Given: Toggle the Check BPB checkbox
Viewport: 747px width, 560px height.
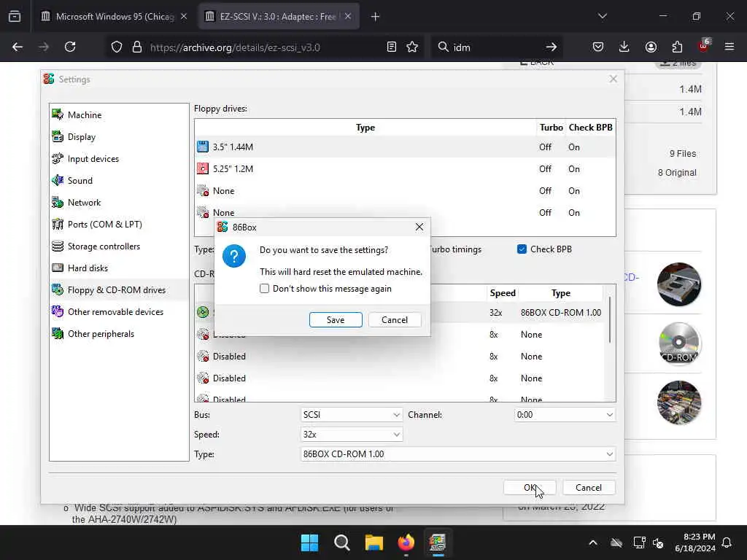Looking at the screenshot, I should pyautogui.click(x=522, y=249).
